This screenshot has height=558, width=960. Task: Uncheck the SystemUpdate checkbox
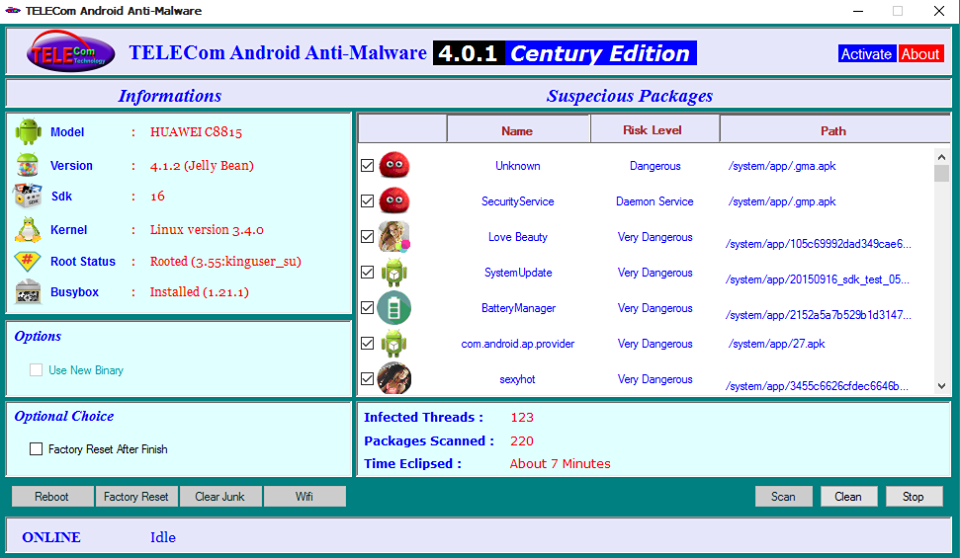tap(367, 272)
